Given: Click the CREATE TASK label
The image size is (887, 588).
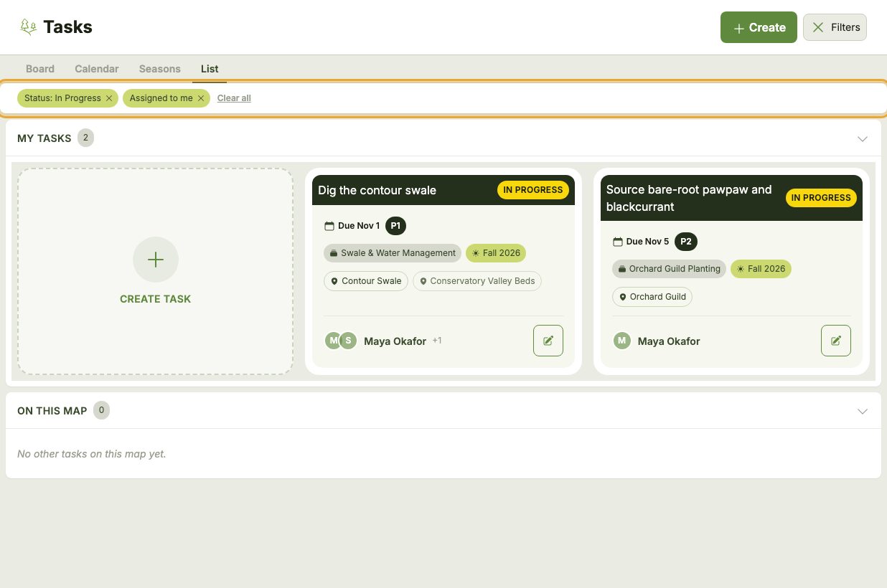Looking at the screenshot, I should 156,299.
